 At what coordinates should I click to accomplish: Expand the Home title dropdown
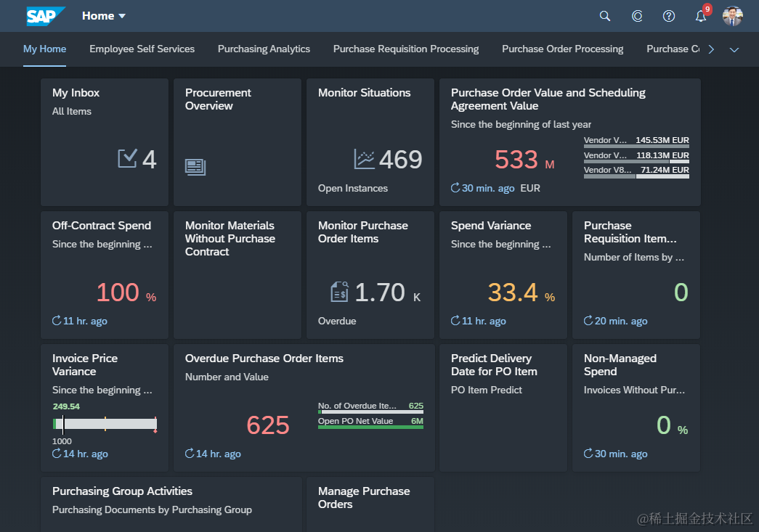click(122, 16)
